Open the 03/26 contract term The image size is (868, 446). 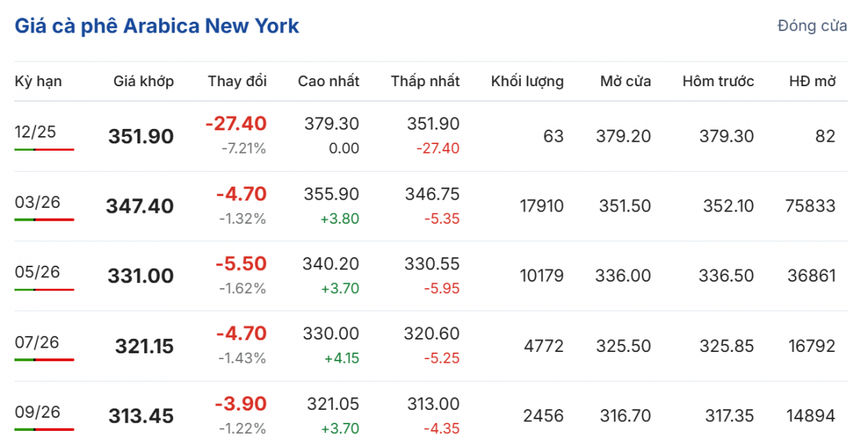pyautogui.click(x=35, y=202)
